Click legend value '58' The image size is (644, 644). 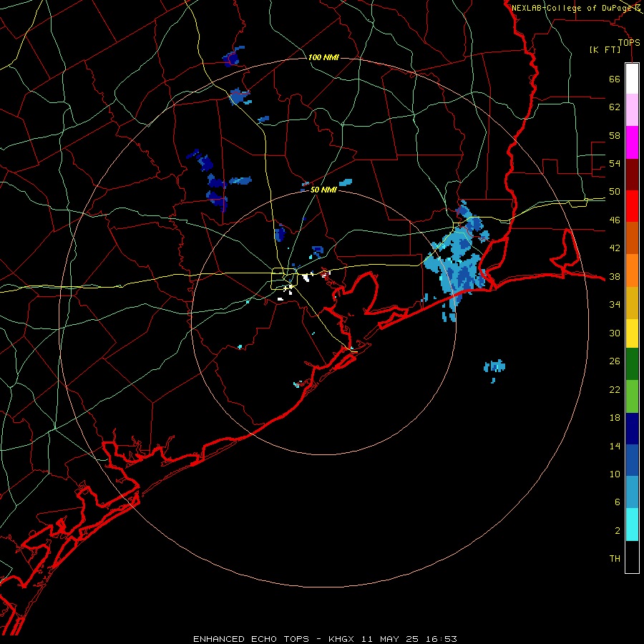tap(615, 135)
